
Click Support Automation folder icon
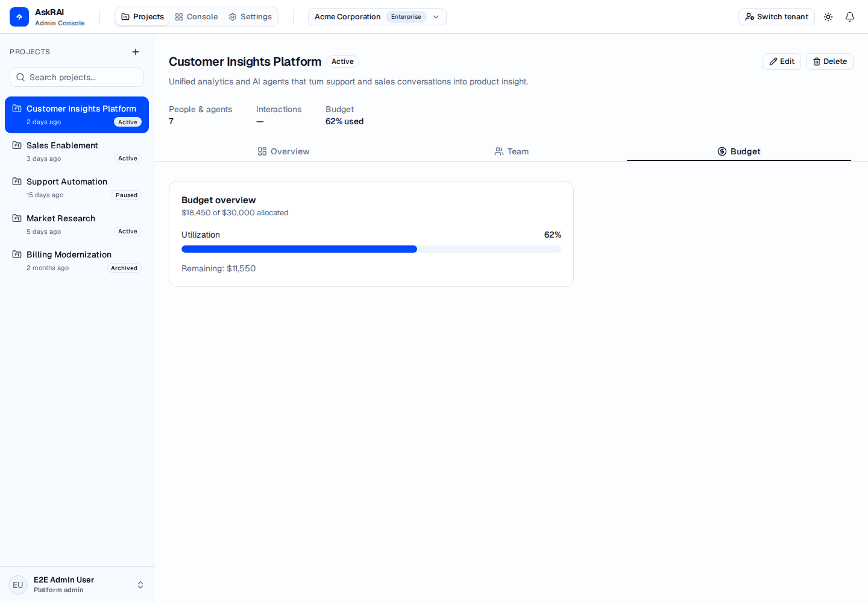tap(17, 182)
